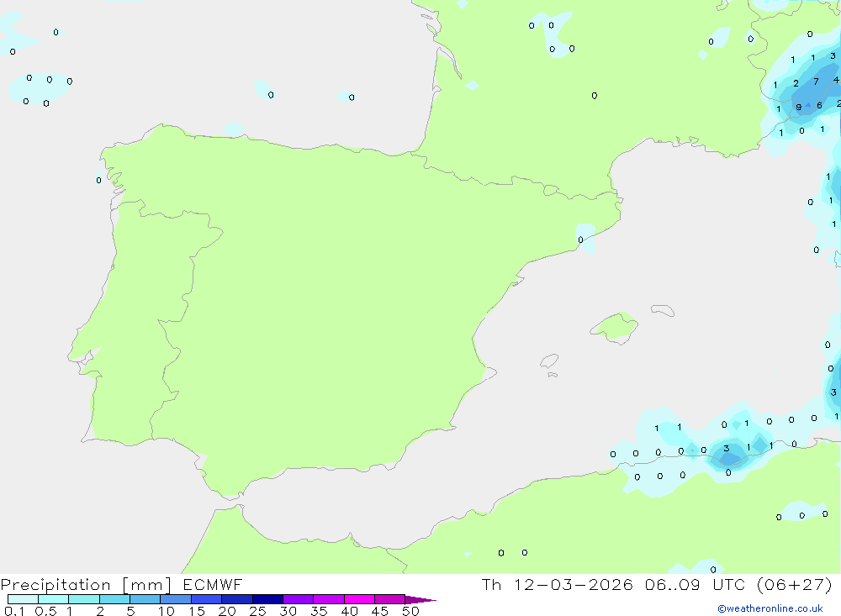Click the over-50 mm legend arrow tip

click(420, 599)
